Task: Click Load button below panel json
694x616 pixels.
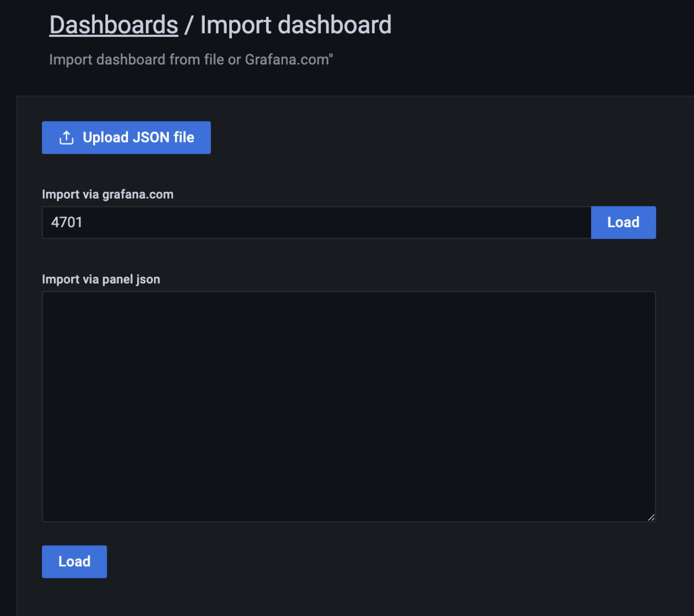Action: click(75, 562)
